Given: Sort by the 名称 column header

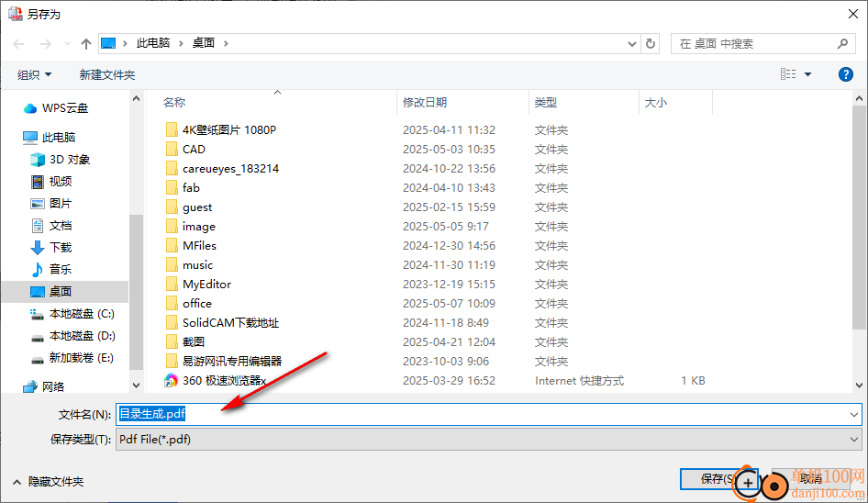Looking at the screenshot, I should [x=173, y=103].
